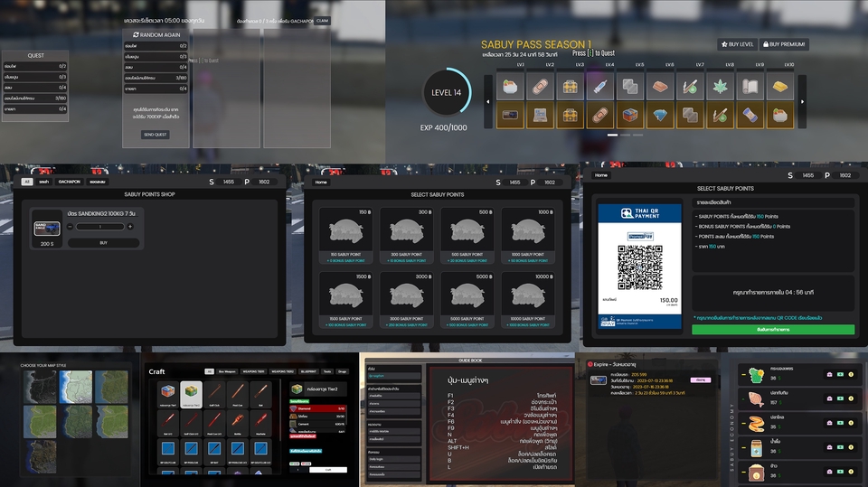The height and width of the screenshot is (487, 868).
Task: Click the LV.6 copper bar reward icon
Action: point(660,87)
